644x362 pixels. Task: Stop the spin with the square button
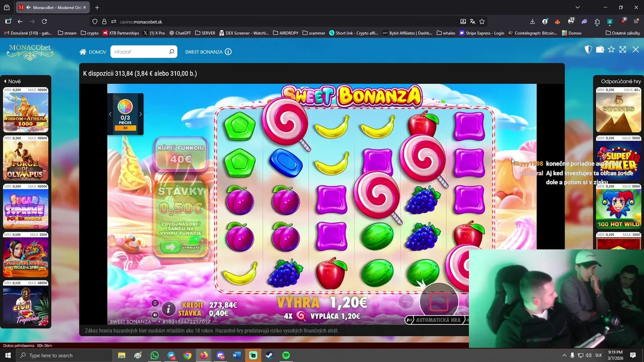pyautogui.click(x=439, y=302)
